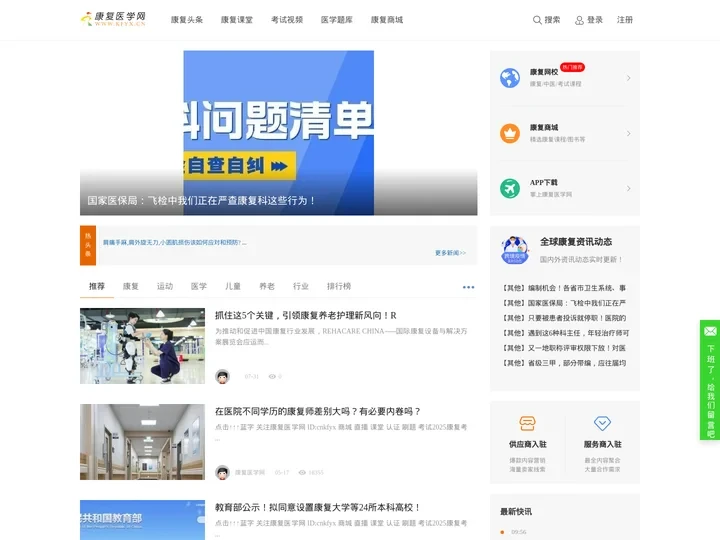Click the 最新快讯 heading
This screenshot has height=540, width=720.
pos(516,512)
